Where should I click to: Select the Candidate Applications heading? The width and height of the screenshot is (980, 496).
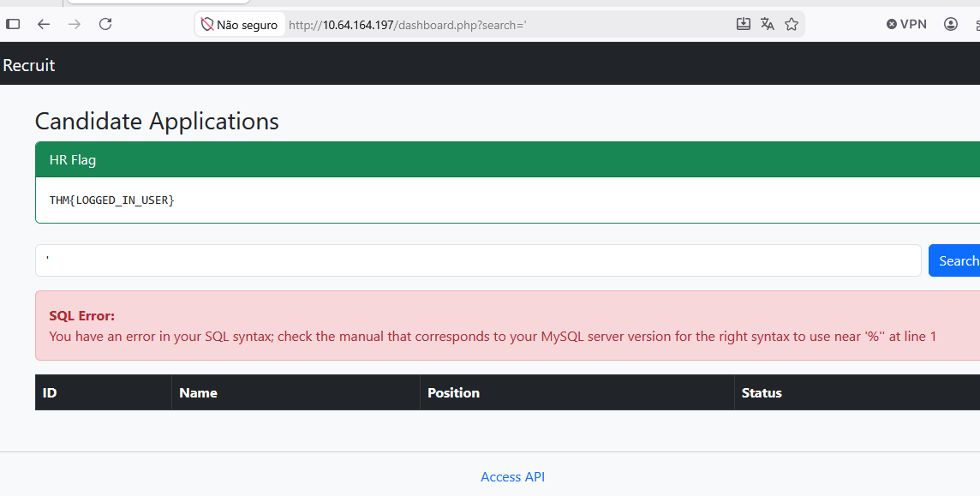tap(157, 121)
